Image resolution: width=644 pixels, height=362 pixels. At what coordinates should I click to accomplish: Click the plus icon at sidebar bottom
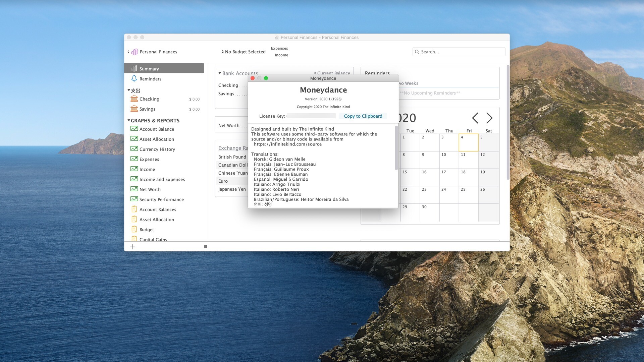[x=132, y=247]
